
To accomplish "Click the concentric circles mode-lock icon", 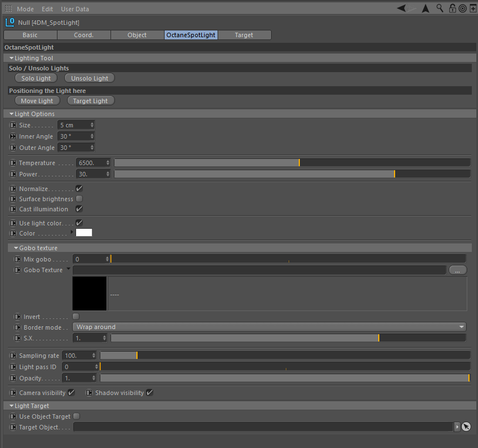I will (462, 8).
